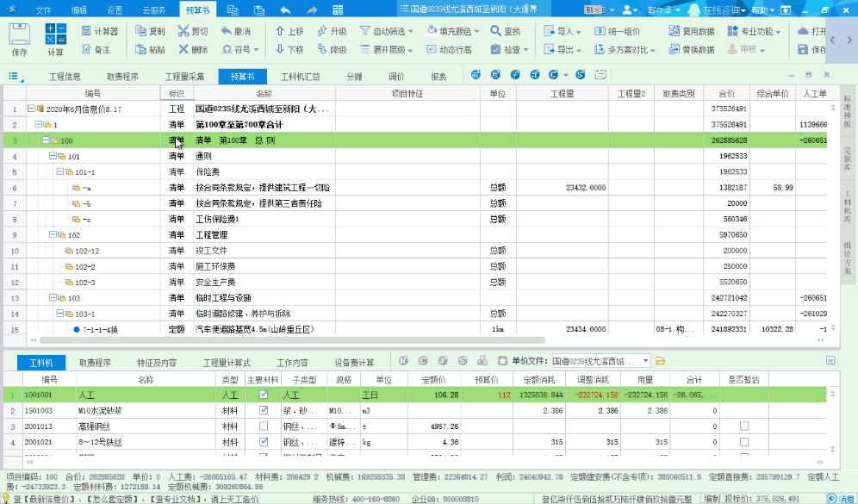Collapse the 101-1 tree node
This screenshot has height=504, width=858.
click(60, 171)
